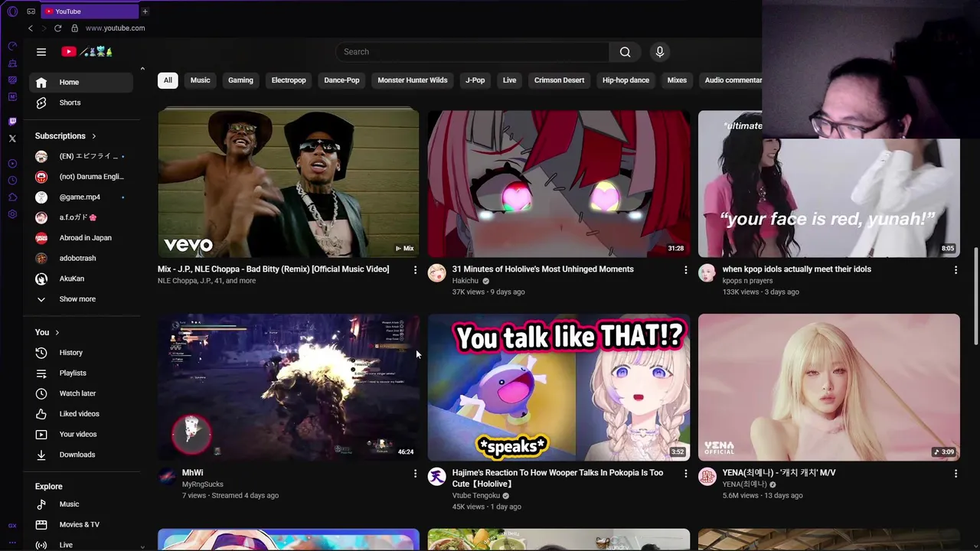Select the J-Pop filter chip
The image size is (980, 551).
point(475,80)
